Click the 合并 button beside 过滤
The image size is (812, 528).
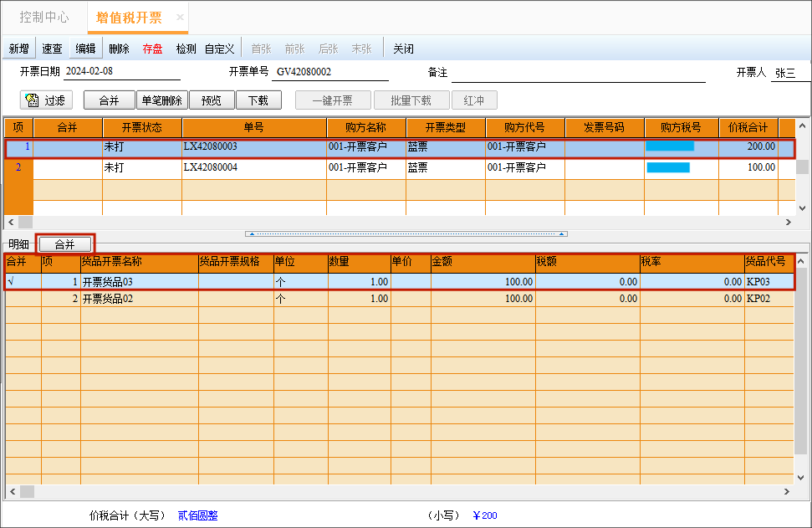110,100
